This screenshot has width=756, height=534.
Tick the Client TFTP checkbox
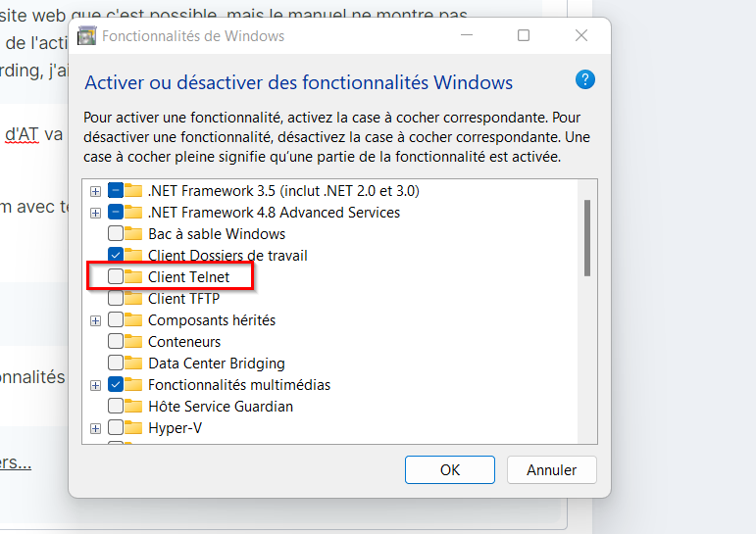click(x=116, y=299)
